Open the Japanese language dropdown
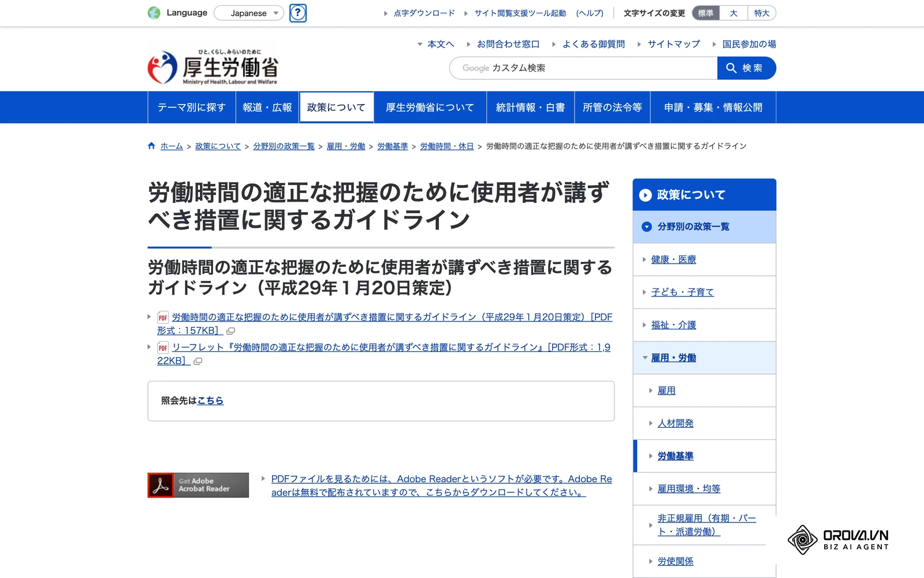Screen dimensions: 924x578 click(249, 13)
